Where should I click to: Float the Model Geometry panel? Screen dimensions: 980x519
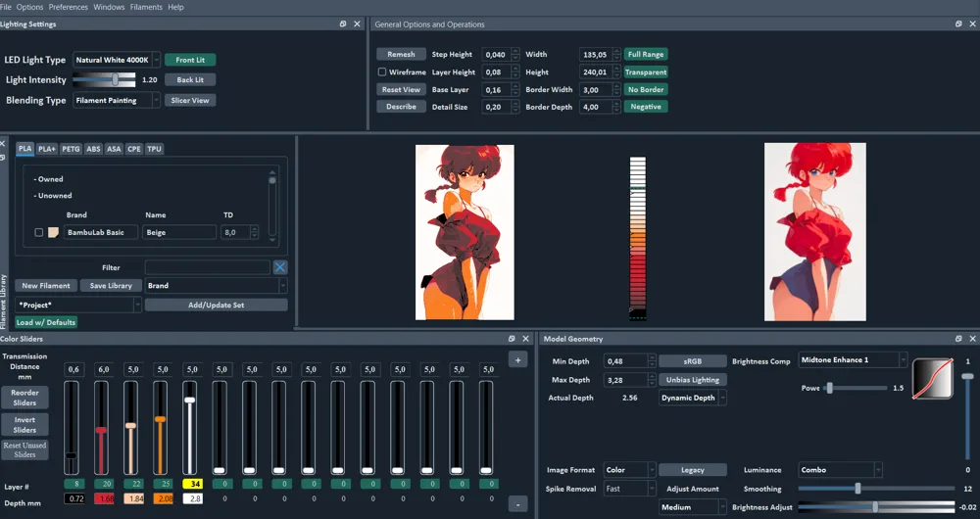[x=958, y=339]
